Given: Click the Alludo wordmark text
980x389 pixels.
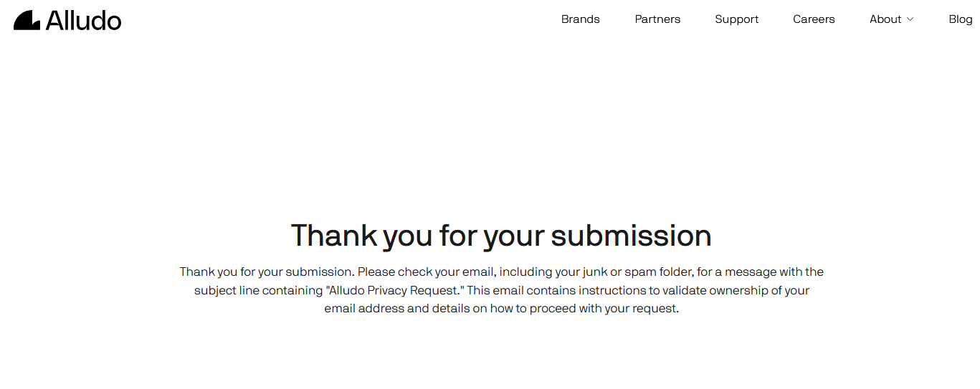Looking at the screenshot, I should [84, 20].
